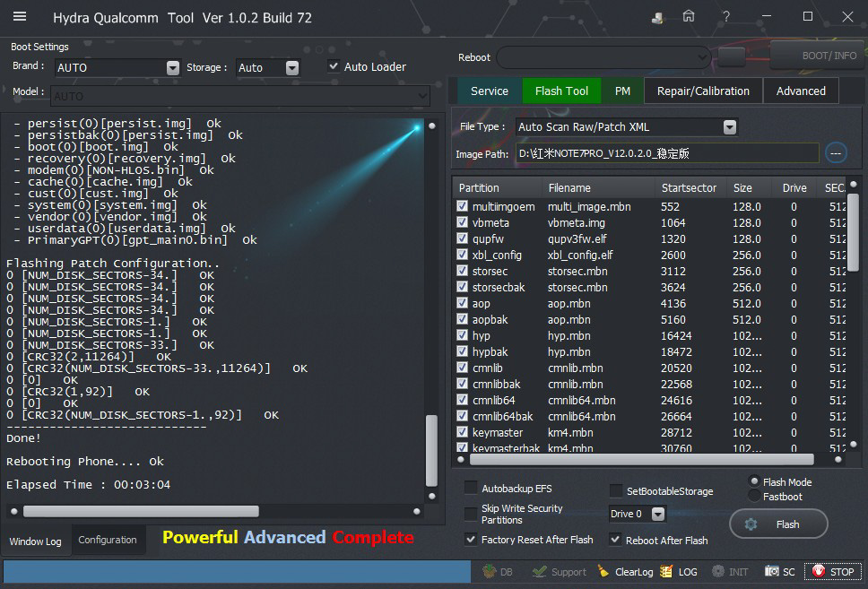Open the Brand dropdown
Viewport: 868px width, 589px height.
173,67
